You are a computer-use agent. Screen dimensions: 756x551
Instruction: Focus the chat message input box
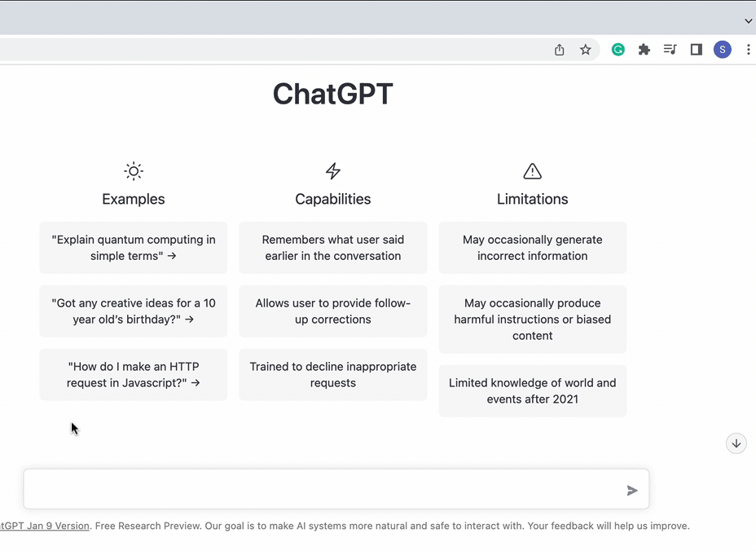[x=336, y=489]
